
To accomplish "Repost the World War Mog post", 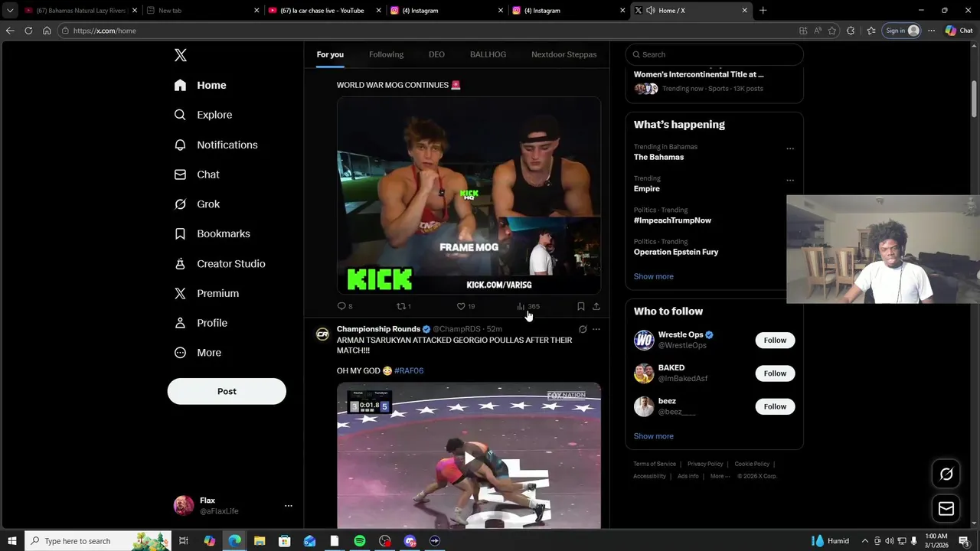I will (x=403, y=306).
